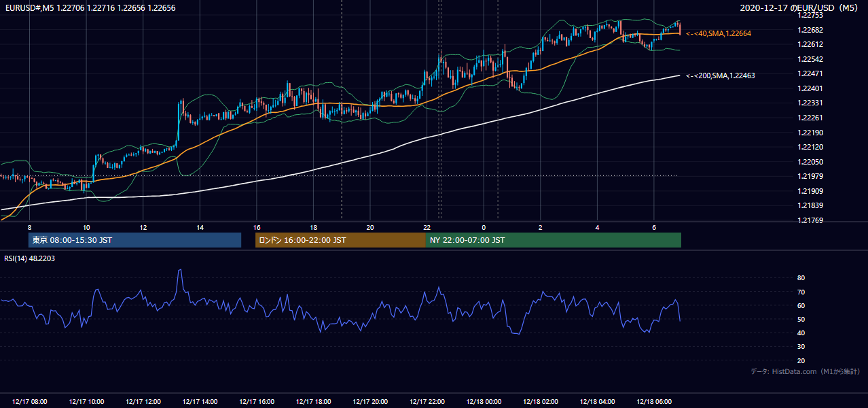
Task: Click RSI scale label 50
Action: [801, 319]
